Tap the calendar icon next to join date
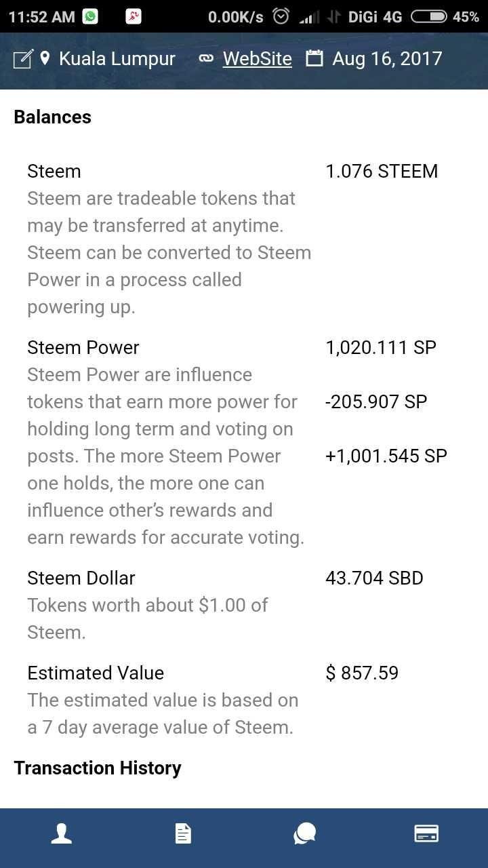 click(314, 59)
